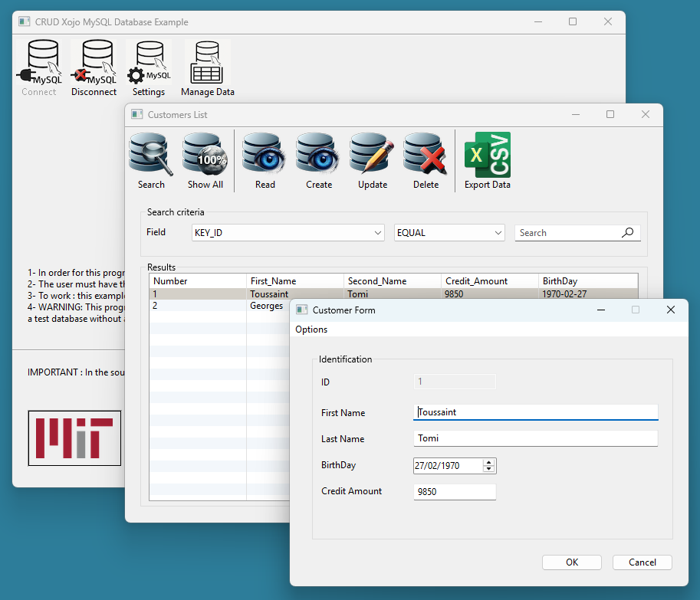Show All records via toolbar icon
Image resolution: width=700 pixels, height=600 pixels.
click(x=205, y=155)
